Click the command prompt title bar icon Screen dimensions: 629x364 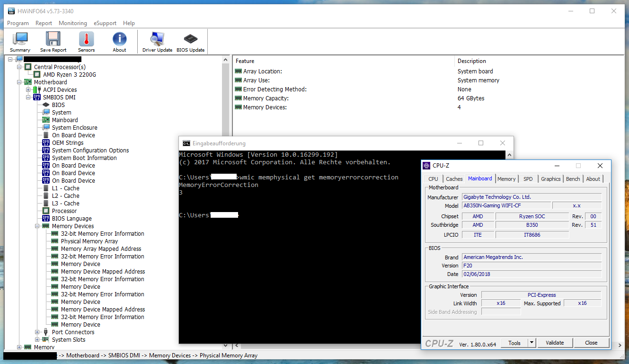(186, 143)
